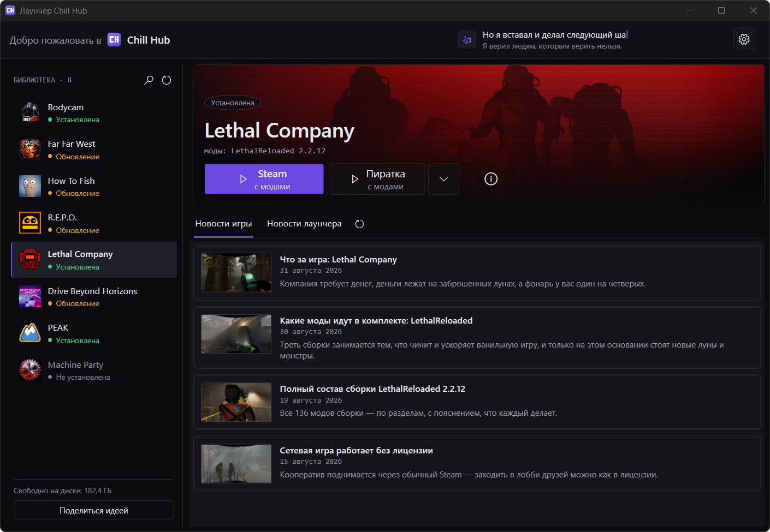This screenshot has width=770, height=532.
Task: Select R.E.P.O. game icon
Action: pyautogui.click(x=30, y=223)
